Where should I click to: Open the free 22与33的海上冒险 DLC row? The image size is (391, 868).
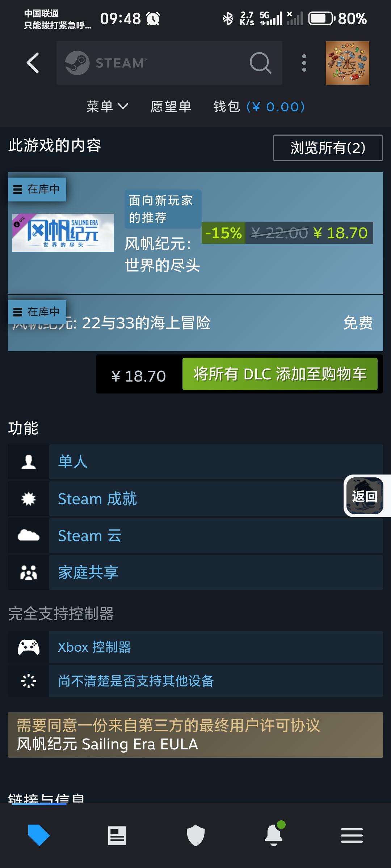195,323
